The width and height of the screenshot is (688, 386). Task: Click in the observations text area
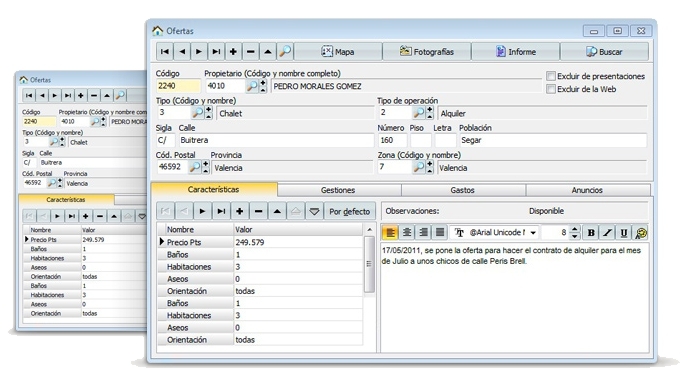pos(514,297)
